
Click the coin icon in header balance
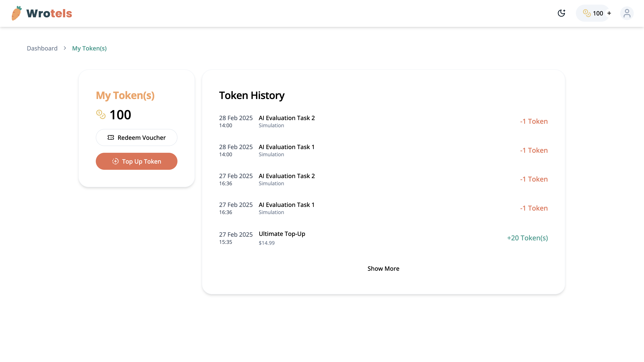[x=587, y=13]
